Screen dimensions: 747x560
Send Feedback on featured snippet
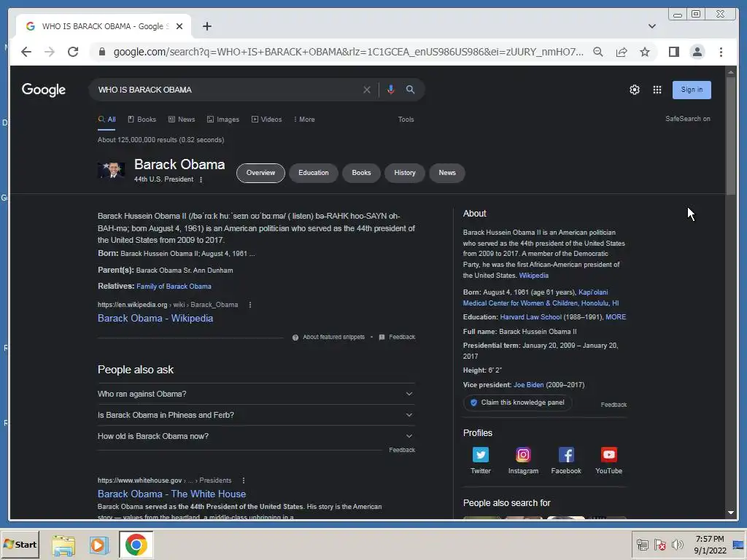pos(397,337)
